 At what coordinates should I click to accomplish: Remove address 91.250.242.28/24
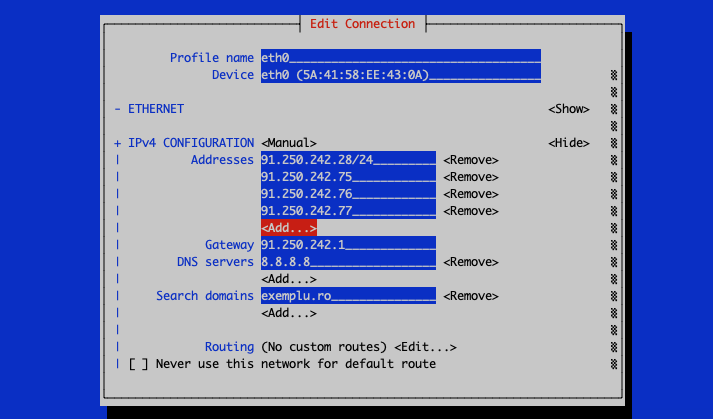471,160
